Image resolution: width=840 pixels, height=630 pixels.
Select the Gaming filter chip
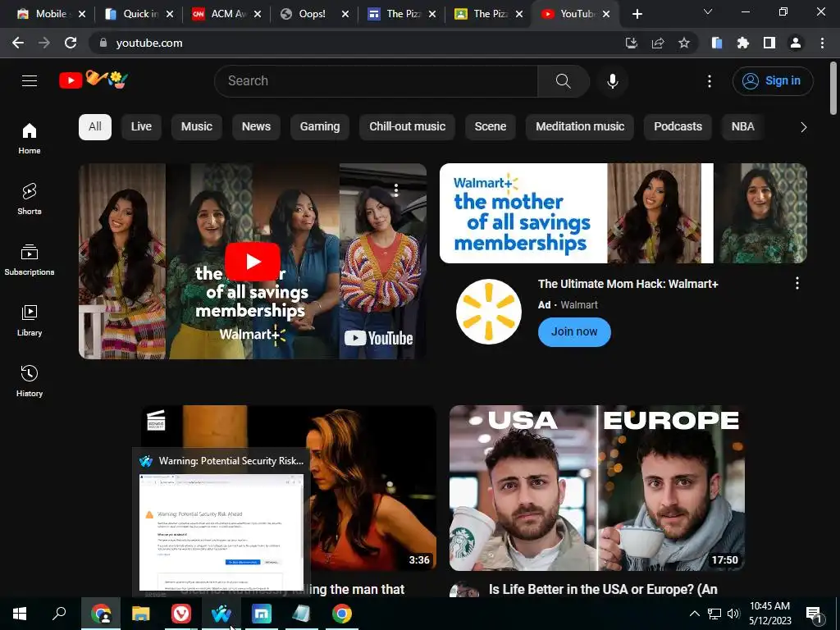320,127
